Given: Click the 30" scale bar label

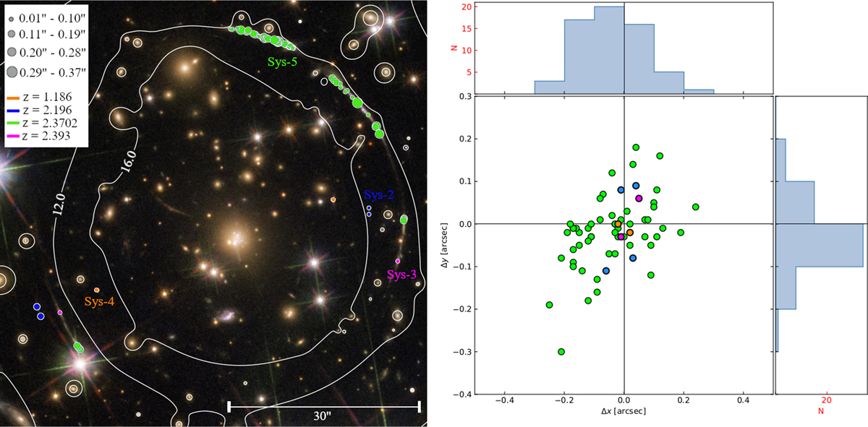Looking at the screenshot, I should [x=323, y=417].
